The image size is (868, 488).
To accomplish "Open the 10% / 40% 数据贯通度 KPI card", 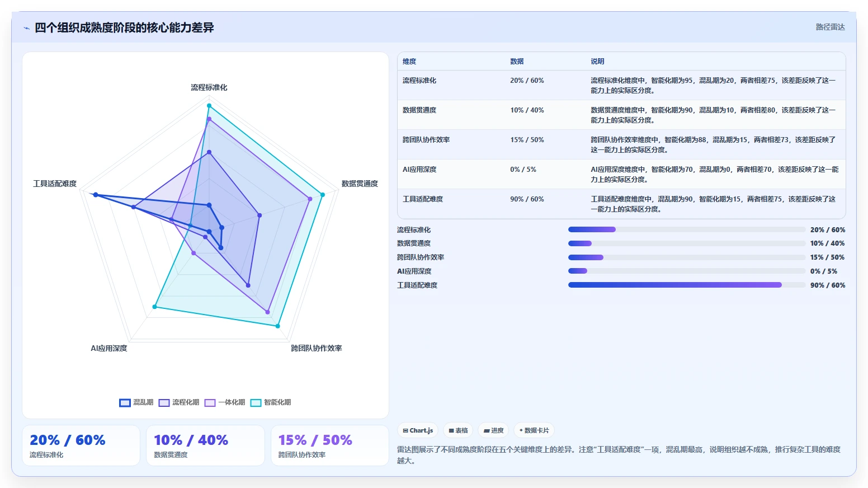I will (x=205, y=445).
